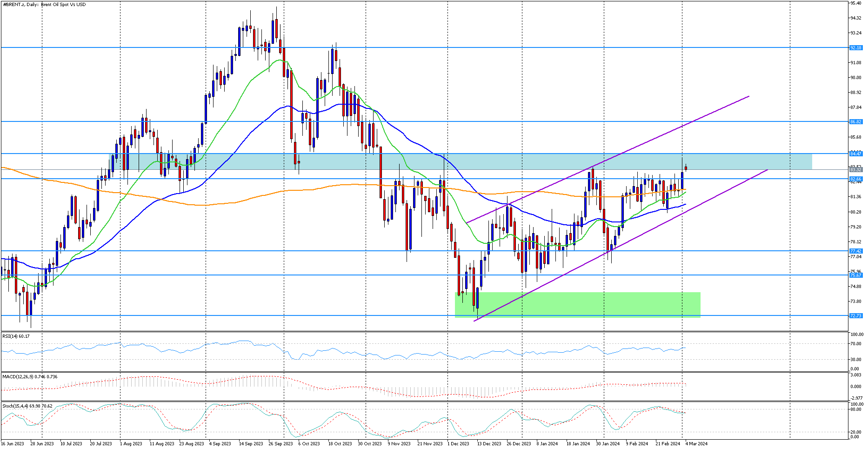868x449 pixels.
Task: Click the '9 Nov 2023' date label
Action: [x=399, y=444]
